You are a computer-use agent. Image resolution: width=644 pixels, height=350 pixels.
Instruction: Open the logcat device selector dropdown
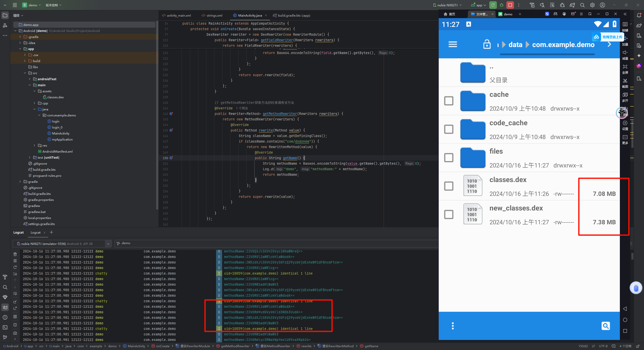(108, 244)
